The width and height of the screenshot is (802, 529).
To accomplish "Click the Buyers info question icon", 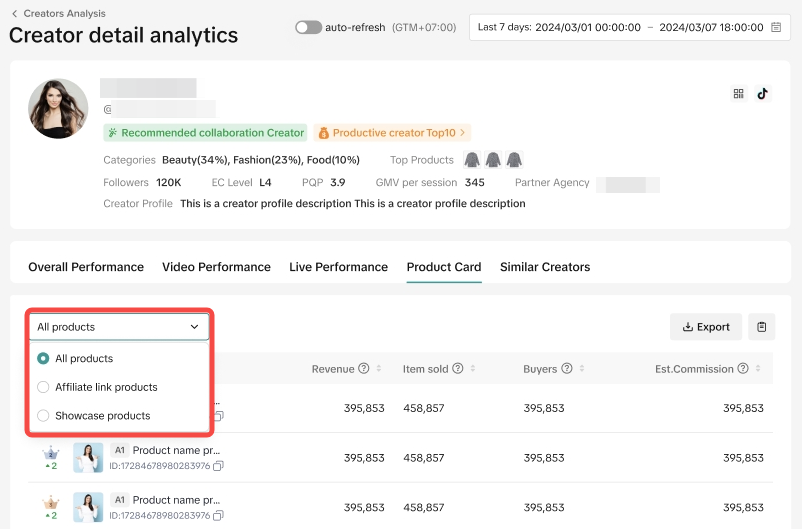I will click(566, 369).
